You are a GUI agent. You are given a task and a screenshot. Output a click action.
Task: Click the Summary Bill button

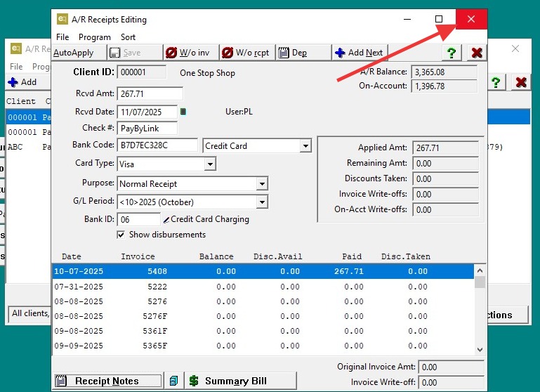click(241, 381)
